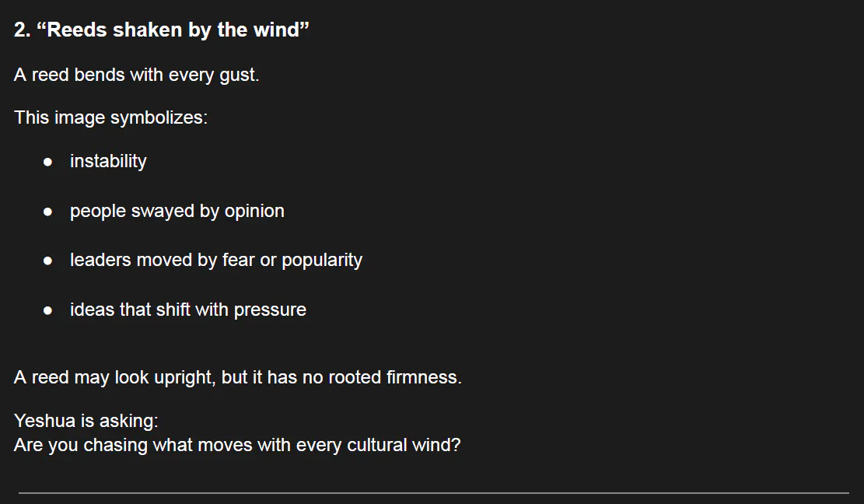Select the "leaders moved by fear or popularity" item

click(x=216, y=260)
